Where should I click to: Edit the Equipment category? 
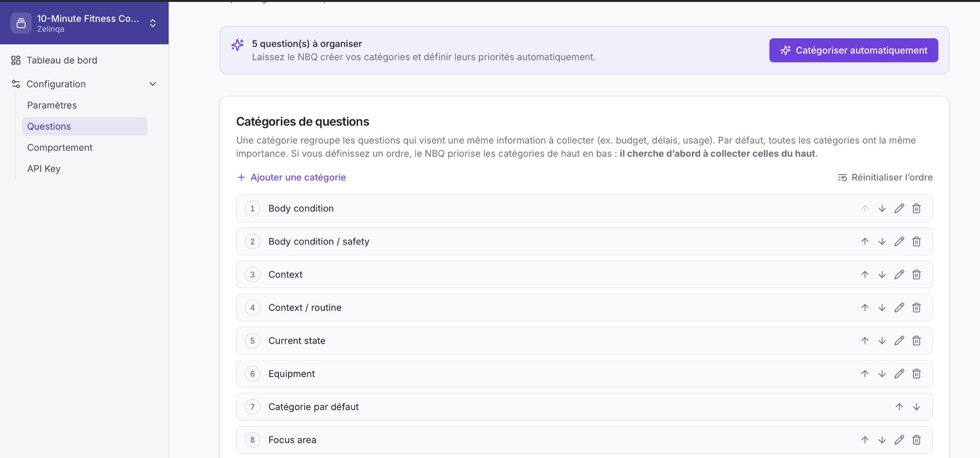click(x=899, y=373)
